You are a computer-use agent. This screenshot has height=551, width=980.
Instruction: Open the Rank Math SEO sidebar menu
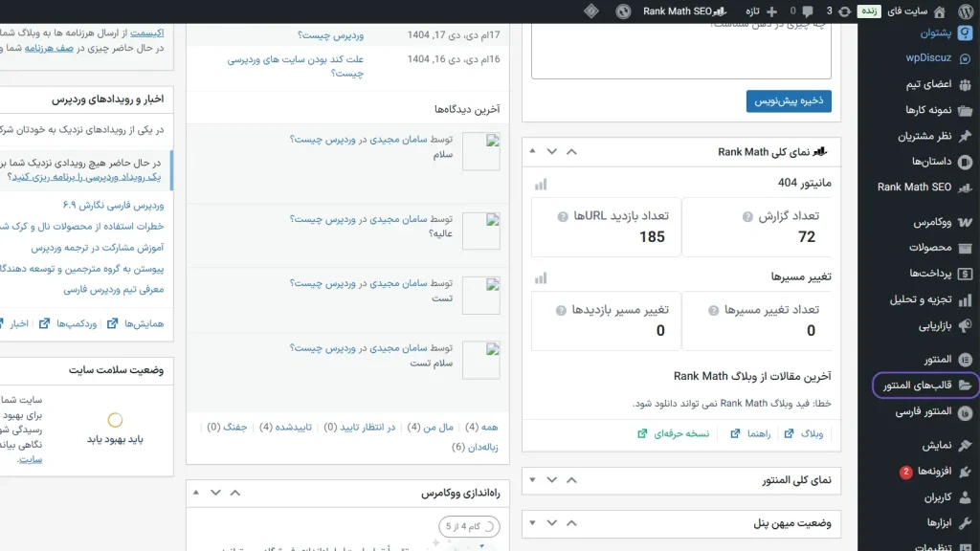click(914, 187)
